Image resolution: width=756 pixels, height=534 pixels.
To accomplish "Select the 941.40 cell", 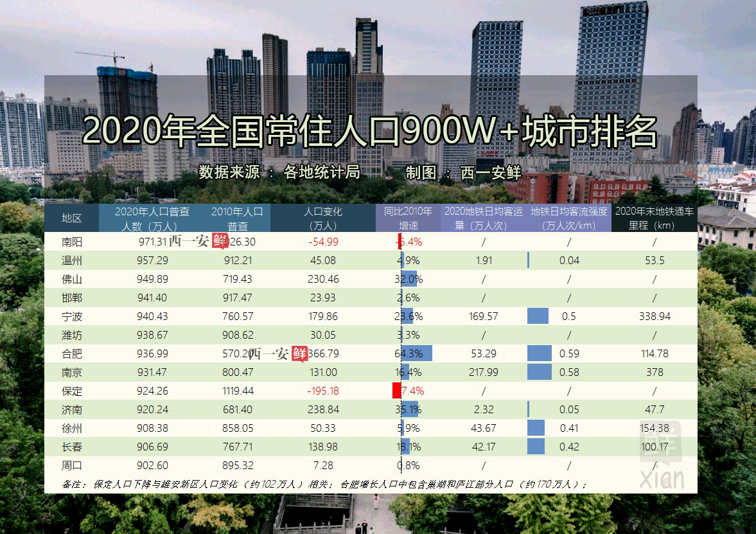I will [x=152, y=298].
